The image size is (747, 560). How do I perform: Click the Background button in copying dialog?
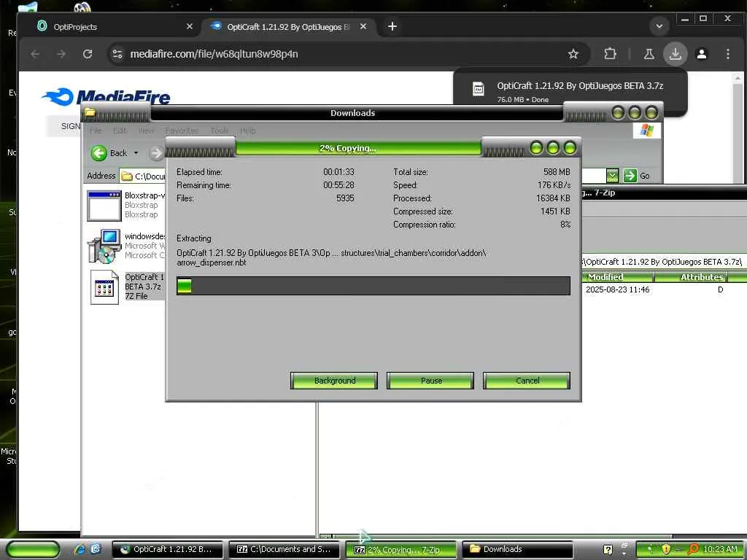point(334,381)
